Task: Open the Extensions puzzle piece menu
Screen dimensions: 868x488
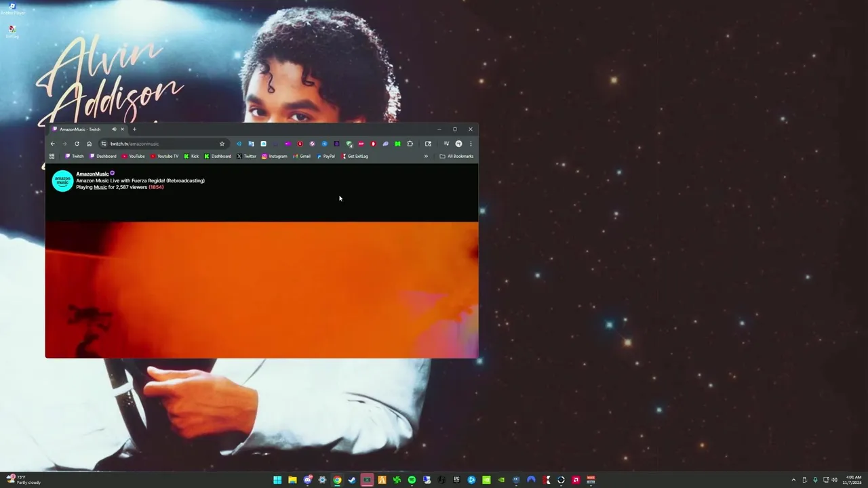Action: coord(410,144)
